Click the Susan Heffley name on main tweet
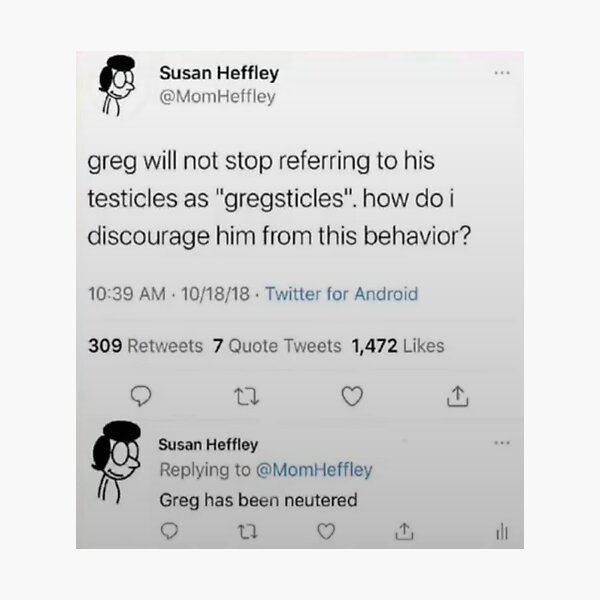 (219, 73)
